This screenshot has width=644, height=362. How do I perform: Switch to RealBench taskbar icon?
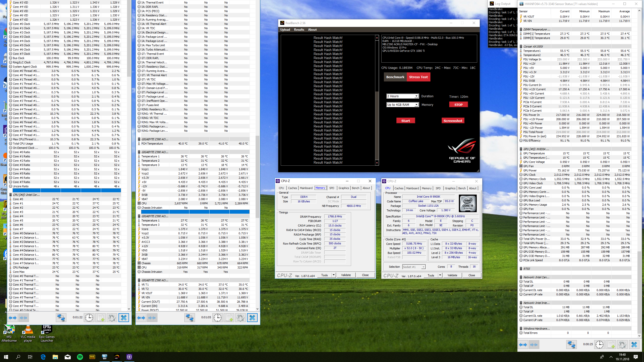117,357
